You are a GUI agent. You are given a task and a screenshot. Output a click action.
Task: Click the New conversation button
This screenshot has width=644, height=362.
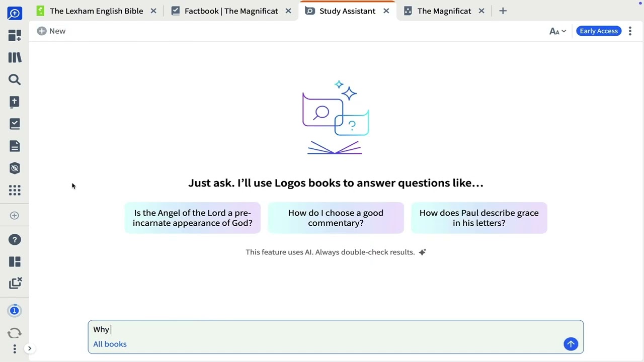(x=51, y=31)
